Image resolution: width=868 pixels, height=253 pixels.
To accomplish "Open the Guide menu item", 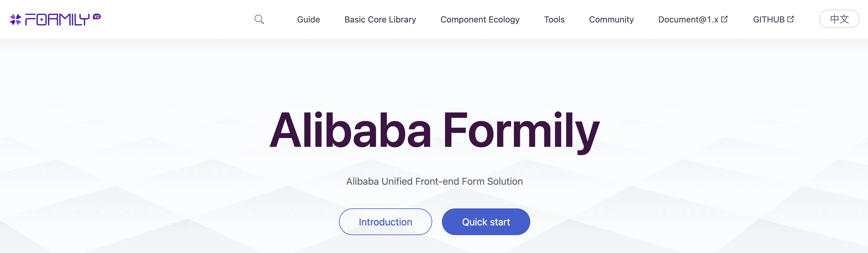I will click(x=308, y=19).
